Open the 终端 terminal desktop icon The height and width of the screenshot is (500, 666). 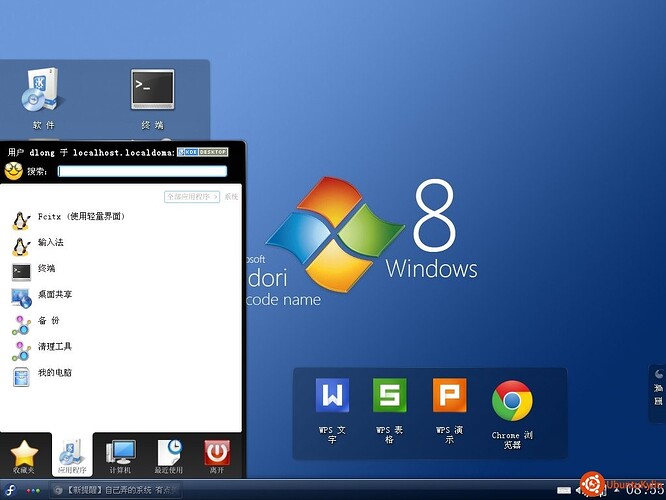click(152, 98)
